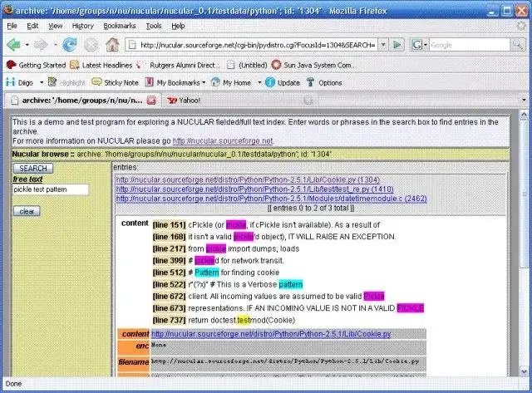Open the test_re.py (1410) entry link
Screen dimensions: 532x393
click(x=255, y=189)
